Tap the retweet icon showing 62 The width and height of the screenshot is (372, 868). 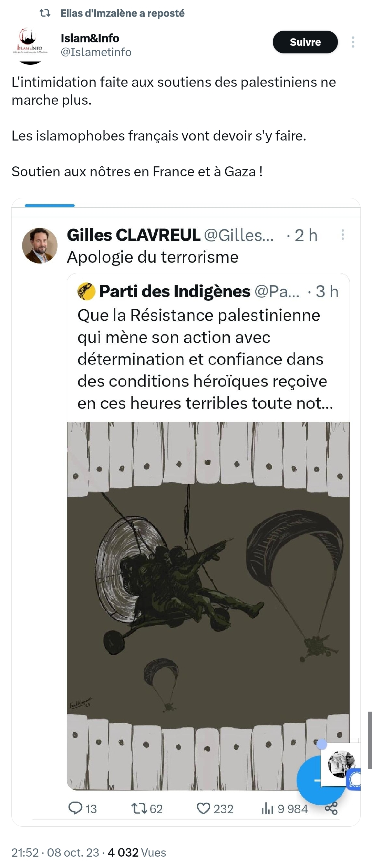[x=139, y=808]
